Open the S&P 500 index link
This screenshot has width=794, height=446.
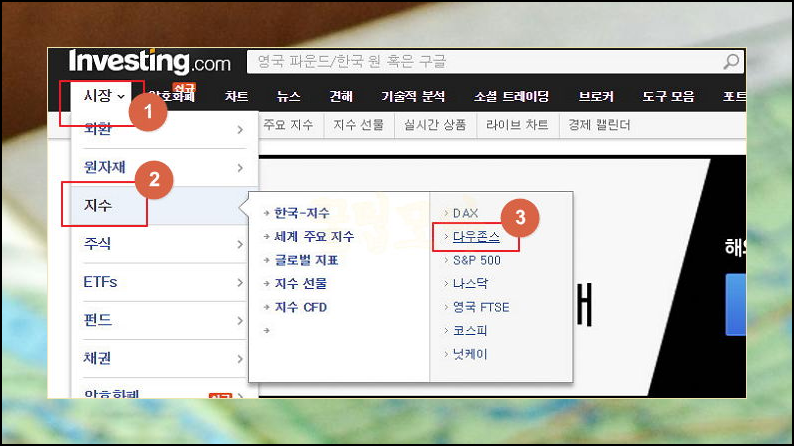477,260
